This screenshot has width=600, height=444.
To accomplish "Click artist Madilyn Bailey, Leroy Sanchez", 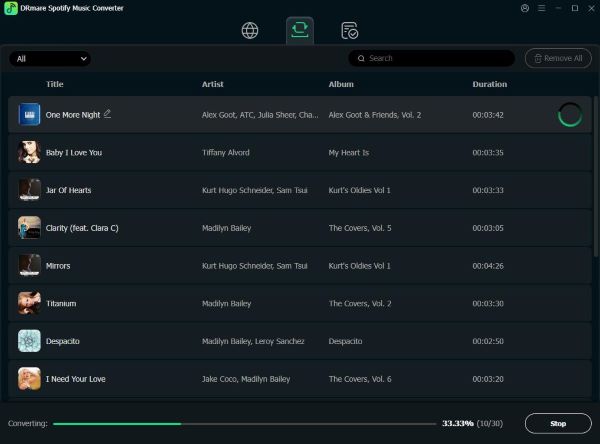I will [253, 341].
